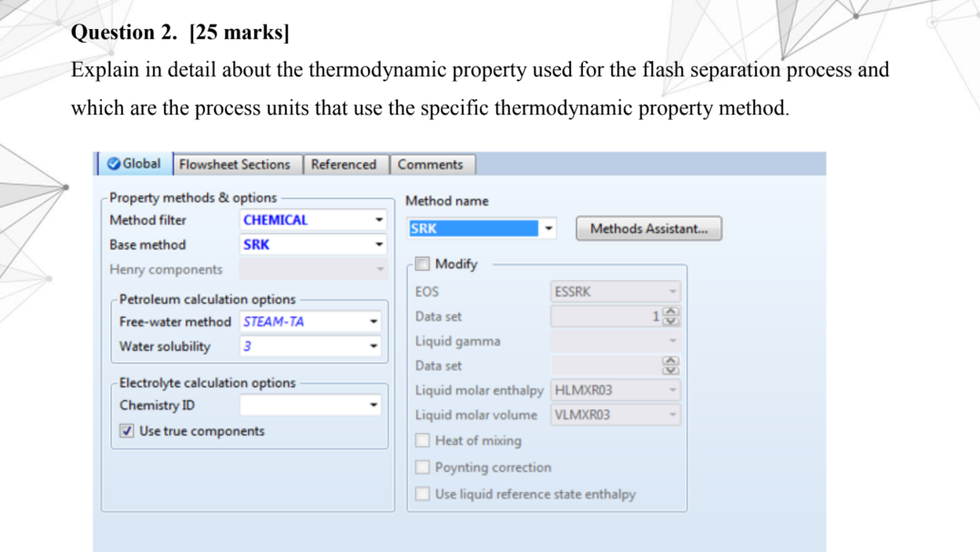The image size is (980, 552).
Task: Click the Method name SRK text field
Action: pos(474,229)
